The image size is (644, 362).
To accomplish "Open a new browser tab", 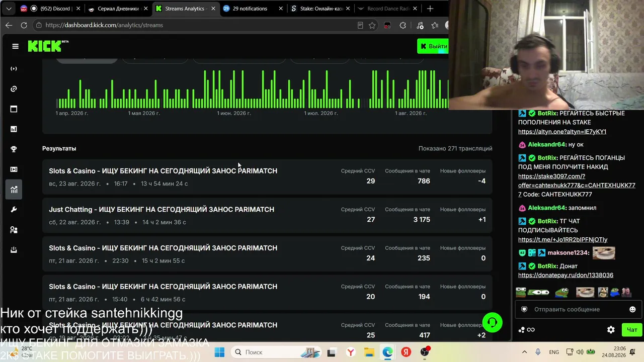I will pos(430,9).
